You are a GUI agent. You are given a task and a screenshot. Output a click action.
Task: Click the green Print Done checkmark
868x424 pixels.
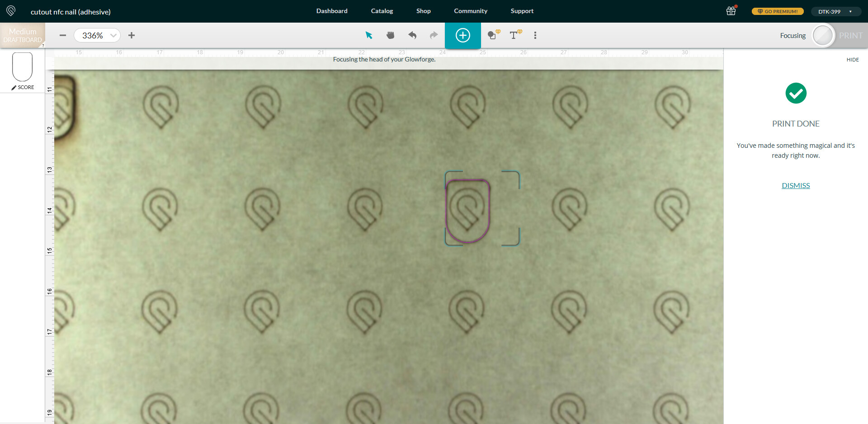[x=796, y=93]
